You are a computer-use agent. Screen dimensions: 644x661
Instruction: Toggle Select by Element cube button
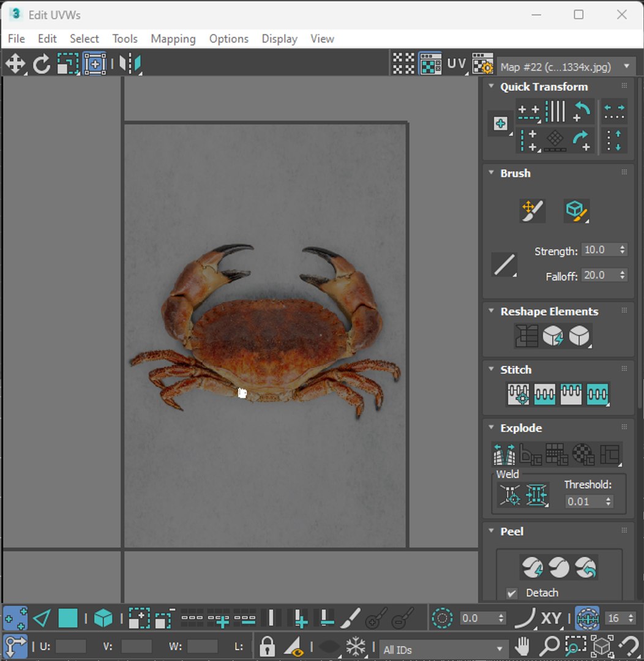[x=103, y=618]
